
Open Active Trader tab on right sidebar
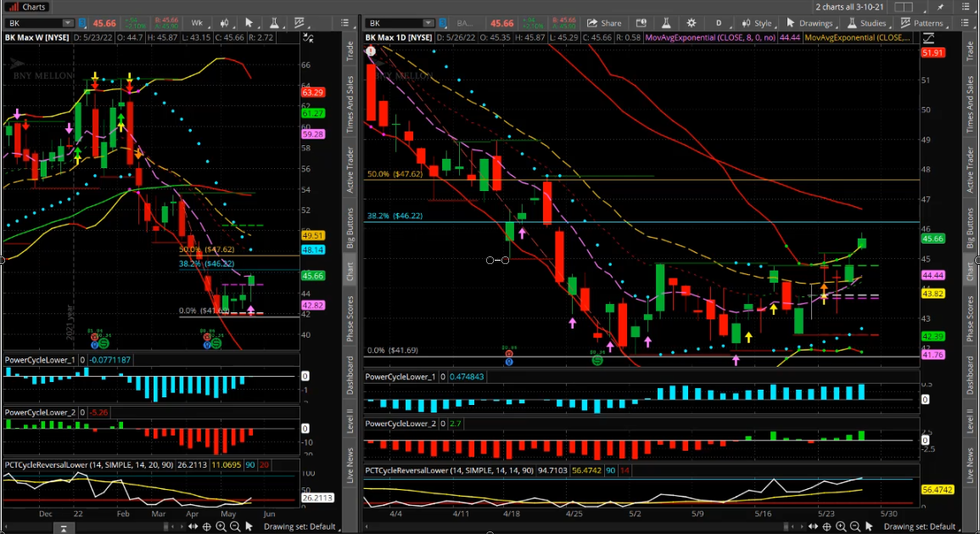click(970, 170)
